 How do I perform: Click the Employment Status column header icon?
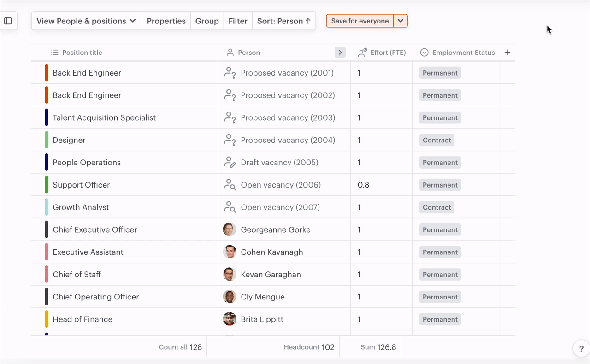click(x=424, y=53)
